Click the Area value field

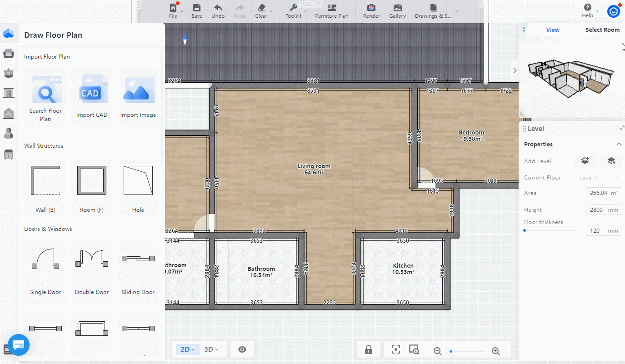click(x=604, y=193)
